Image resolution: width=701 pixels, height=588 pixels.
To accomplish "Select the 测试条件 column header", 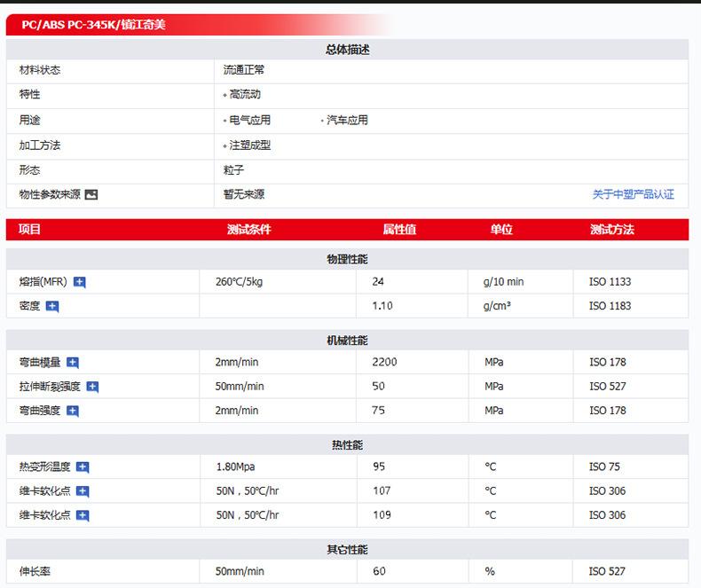I will tap(248, 230).
